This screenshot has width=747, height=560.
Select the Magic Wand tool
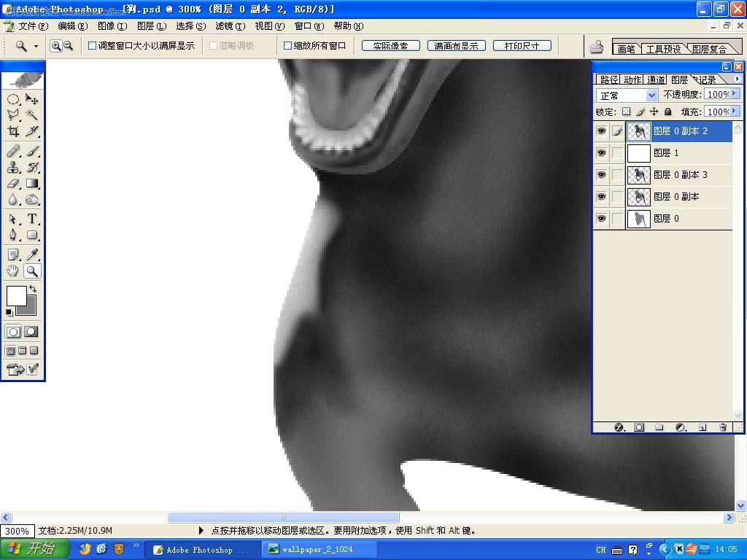point(32,114)
